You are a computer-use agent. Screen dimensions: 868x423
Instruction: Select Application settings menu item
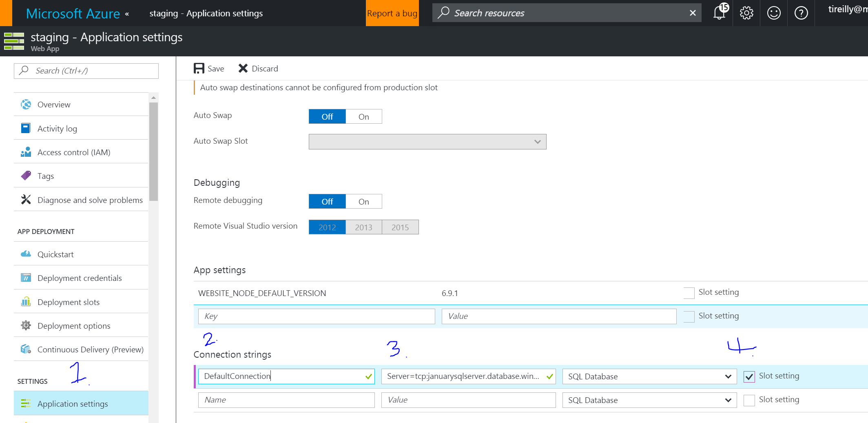(x=81, y=403)
